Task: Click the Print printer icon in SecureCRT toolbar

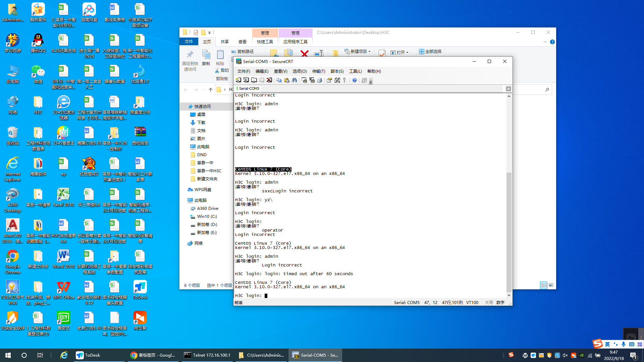Action: (320, 80)
